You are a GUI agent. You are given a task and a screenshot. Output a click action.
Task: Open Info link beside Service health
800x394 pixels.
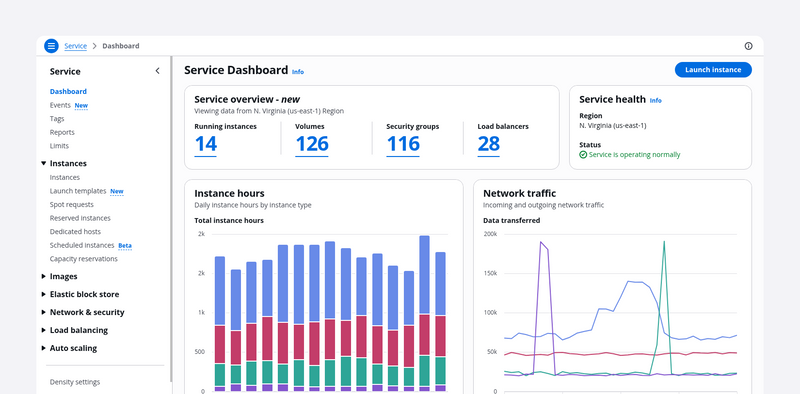656,101
